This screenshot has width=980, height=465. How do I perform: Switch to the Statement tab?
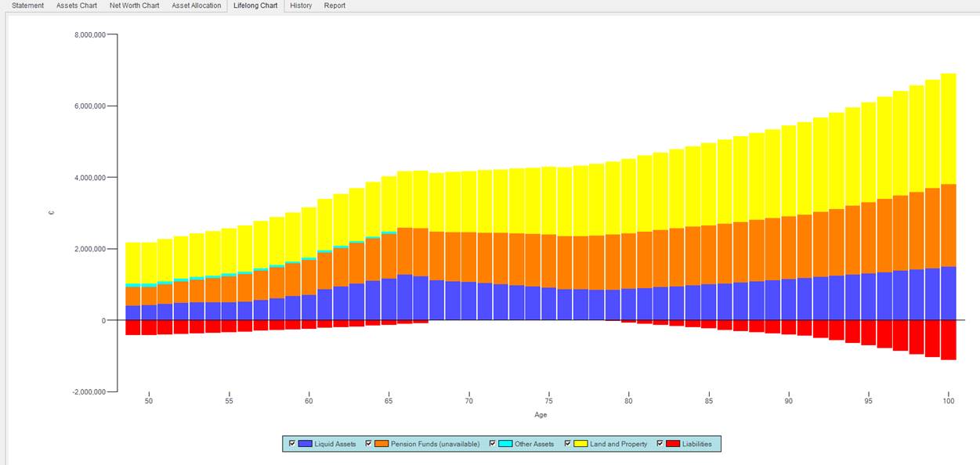[28, 5]
